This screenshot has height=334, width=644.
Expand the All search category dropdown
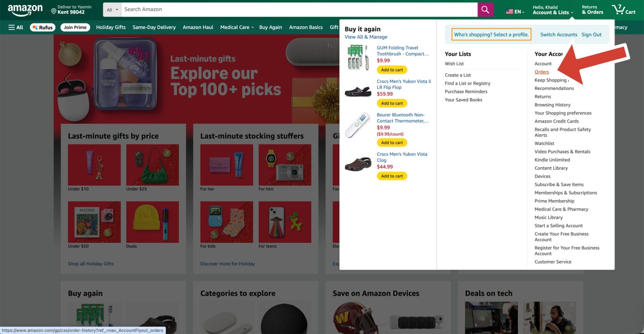pos(112,10)
